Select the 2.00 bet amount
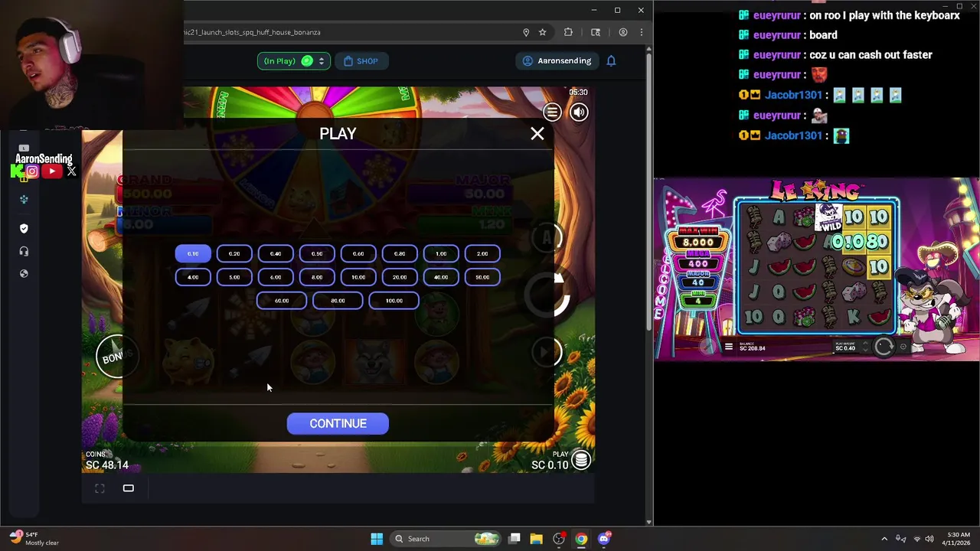Screen dimensions: 980x551 coord(482,253)
